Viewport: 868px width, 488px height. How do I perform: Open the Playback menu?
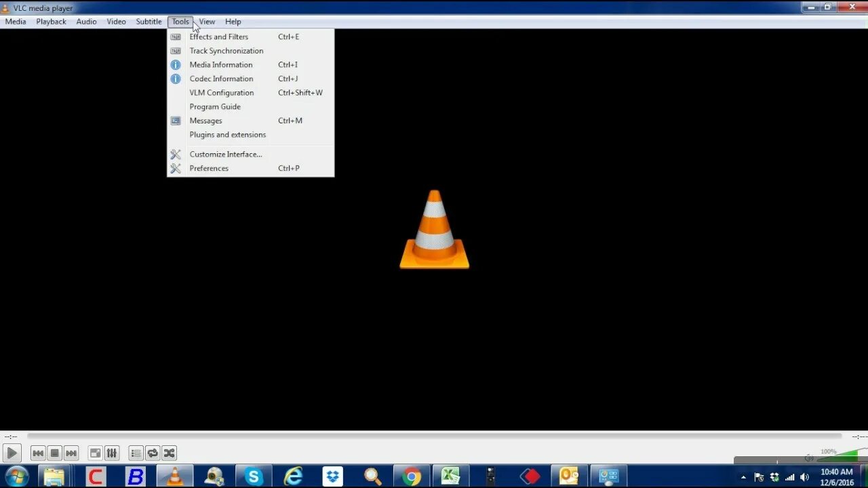pos(52,22)
